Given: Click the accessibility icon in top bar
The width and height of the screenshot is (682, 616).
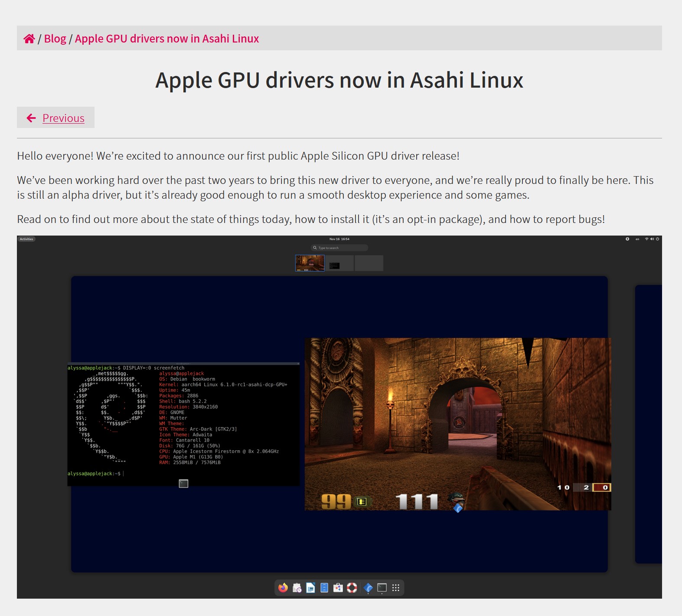Looking at the screenshot, I should click(x=627, y=239).
